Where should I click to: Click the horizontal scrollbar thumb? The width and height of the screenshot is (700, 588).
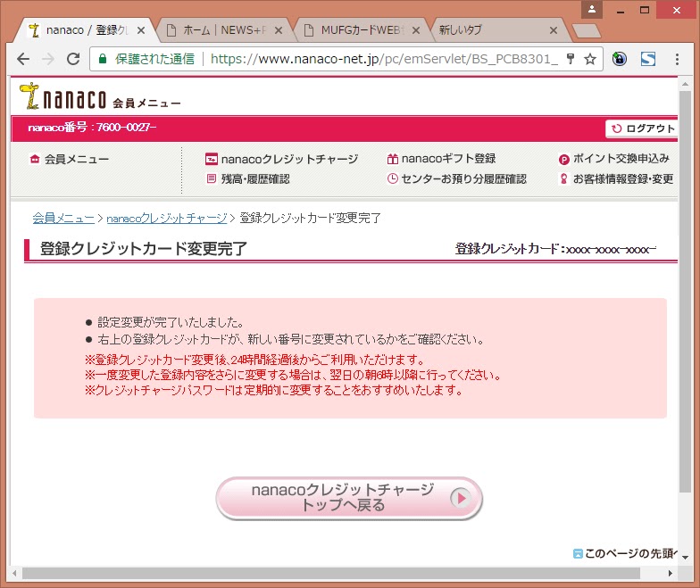click(330, 573)
